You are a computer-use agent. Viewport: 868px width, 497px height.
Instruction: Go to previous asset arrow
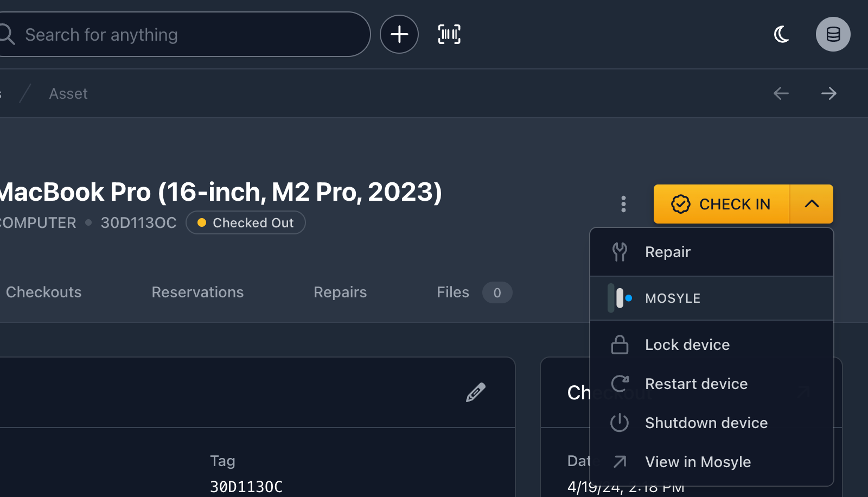(781, 93)
